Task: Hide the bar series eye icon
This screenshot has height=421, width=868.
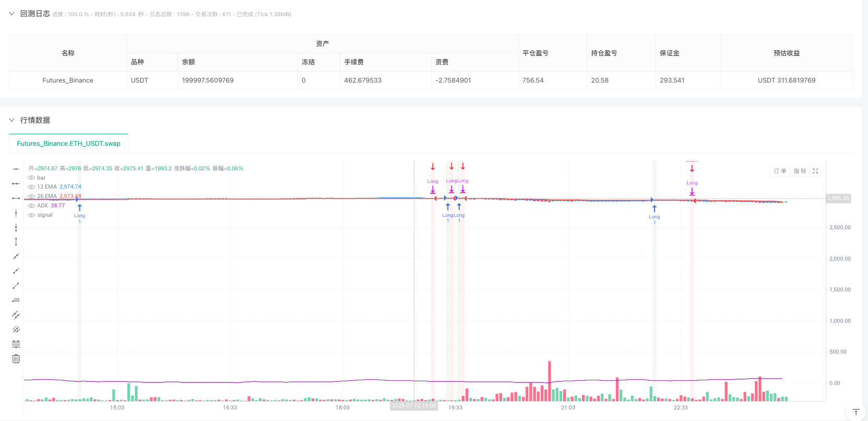Action: pos(31,178)
